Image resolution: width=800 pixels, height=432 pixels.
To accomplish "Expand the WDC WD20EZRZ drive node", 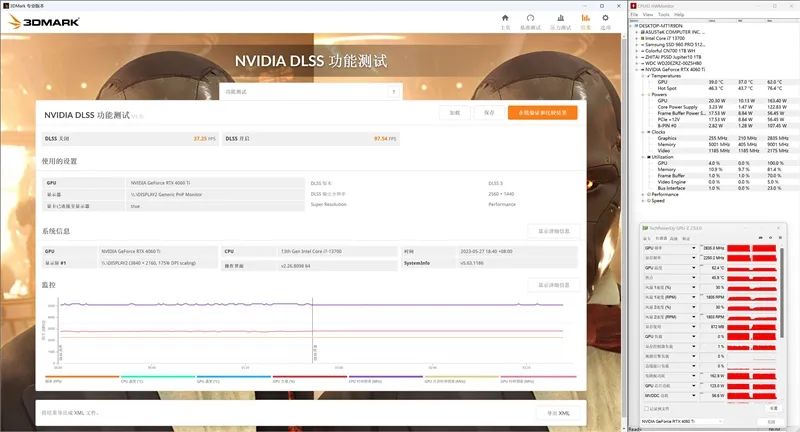I will 637,63.
